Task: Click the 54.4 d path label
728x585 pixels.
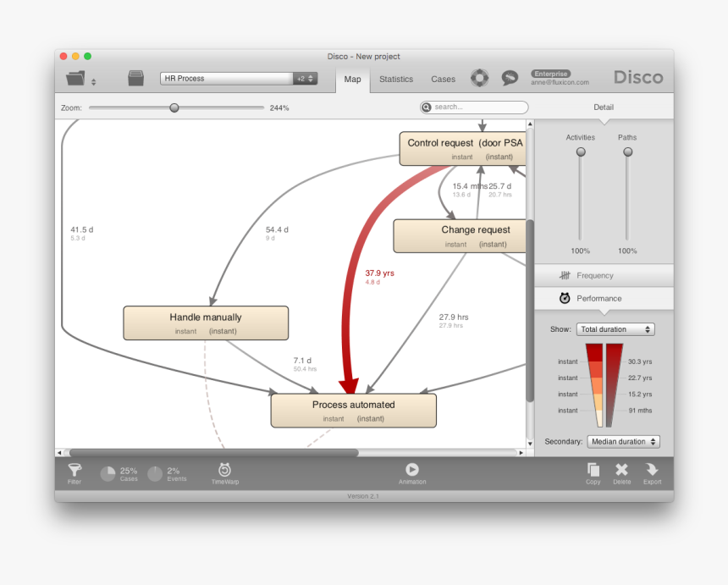Action: 277,229
